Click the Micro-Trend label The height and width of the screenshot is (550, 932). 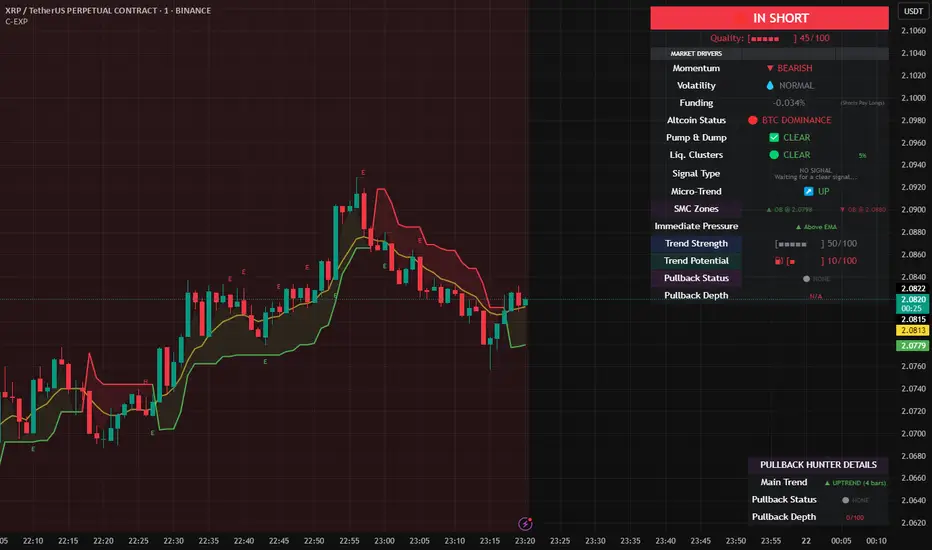tap(696, 191)
